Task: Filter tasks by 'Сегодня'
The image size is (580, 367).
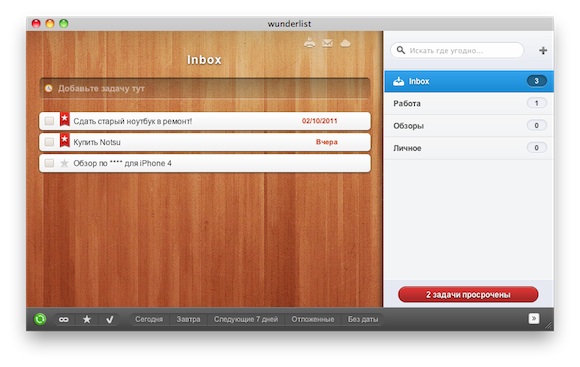Action: tap(149, 319)
